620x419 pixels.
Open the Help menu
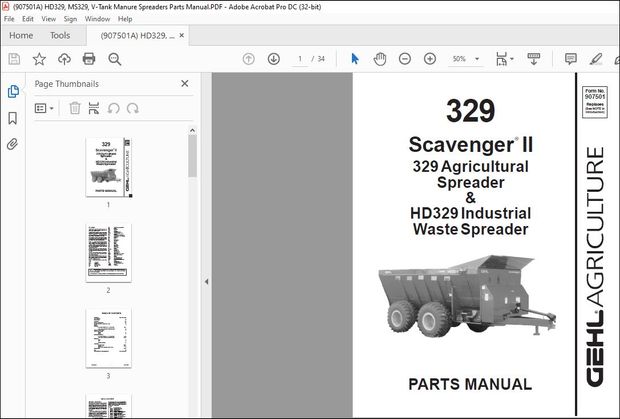pyautogui.click(x=125, y=19)
